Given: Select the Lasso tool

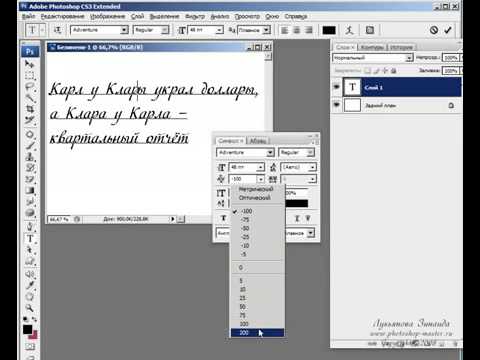Looking at the screenshot, I should [30, 87].
